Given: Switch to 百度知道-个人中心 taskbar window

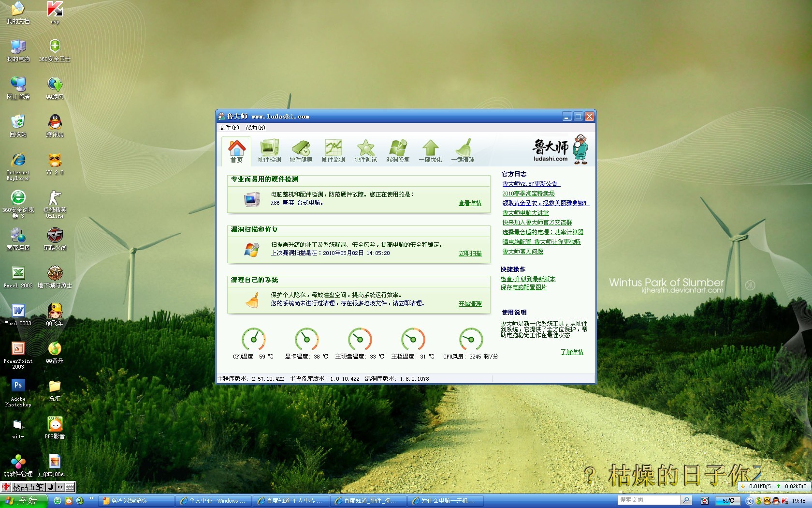Looking at the screenshot, I should coord(290,501).
